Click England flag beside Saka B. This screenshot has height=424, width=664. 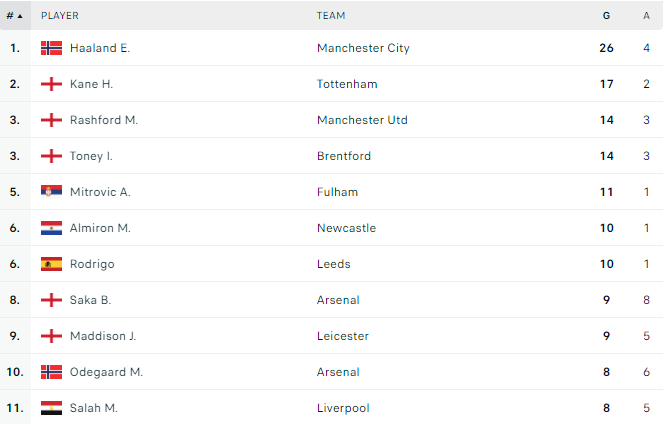point(51,300)
